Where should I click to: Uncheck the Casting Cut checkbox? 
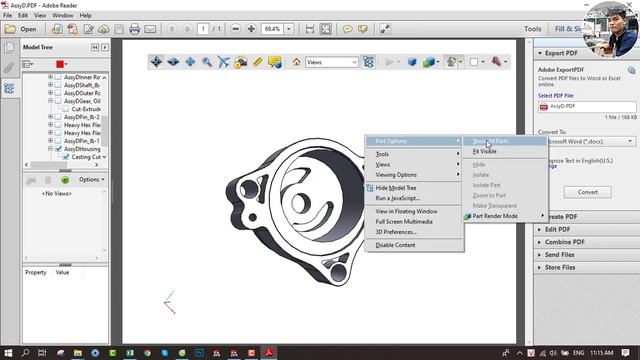coord(66,157)
